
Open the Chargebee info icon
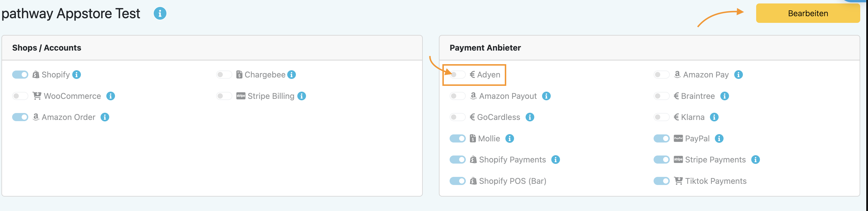292,75
